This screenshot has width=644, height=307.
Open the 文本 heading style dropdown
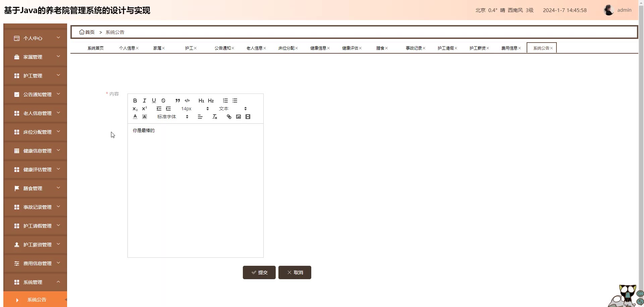[x=233, y=109]
